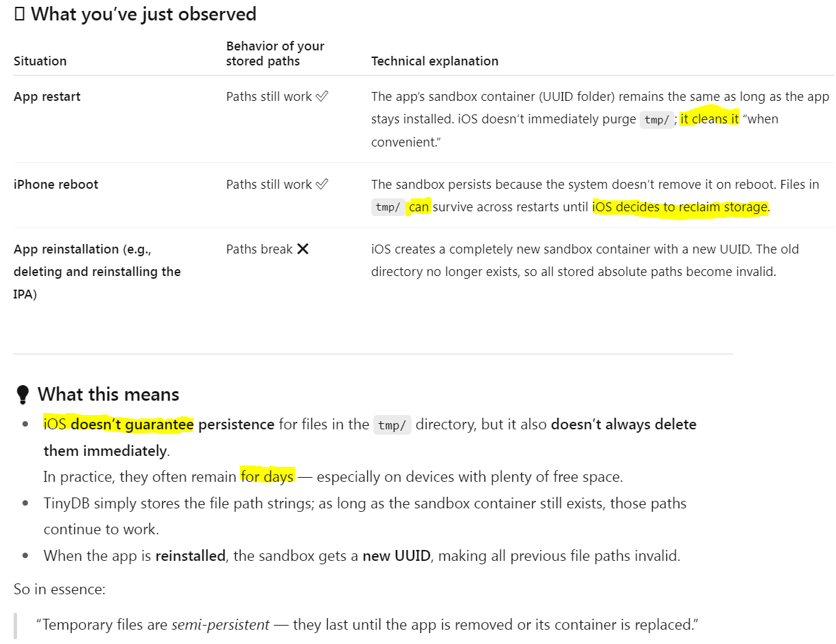Click the emoji placeholder before "What you've just observed"
The width and height of the screenshot is (836, 644).
coord(19,14)
